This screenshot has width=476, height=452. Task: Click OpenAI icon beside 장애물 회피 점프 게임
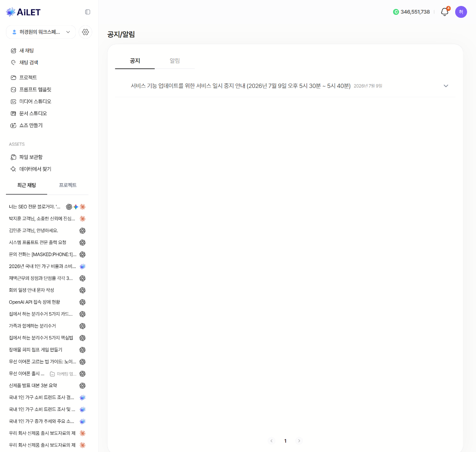82,350
